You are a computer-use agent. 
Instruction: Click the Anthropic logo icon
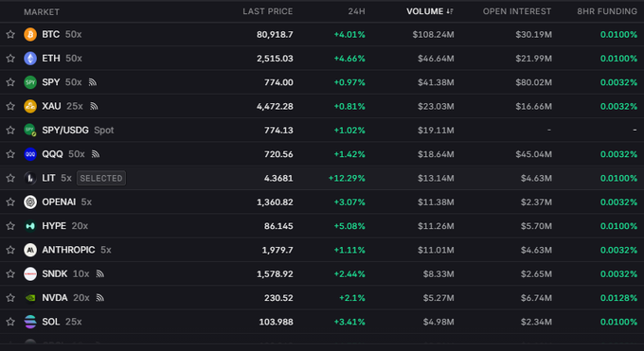(30, 250)
